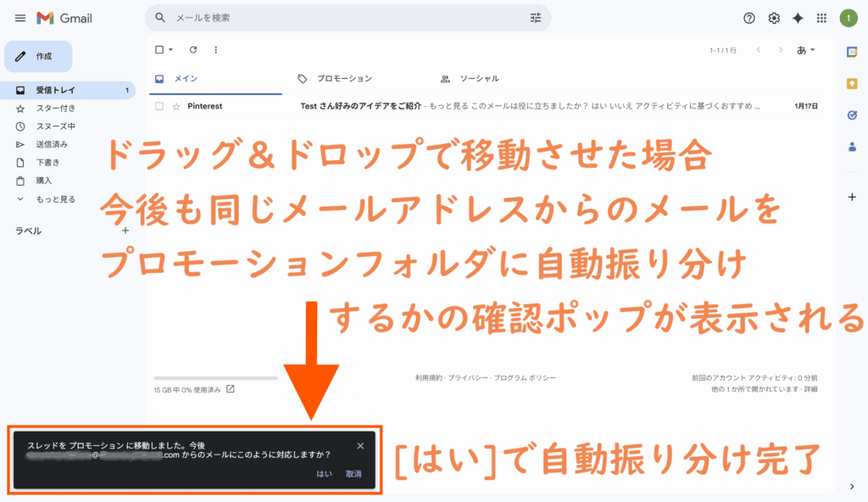Open the Google apps grid

tap(821, 18)
